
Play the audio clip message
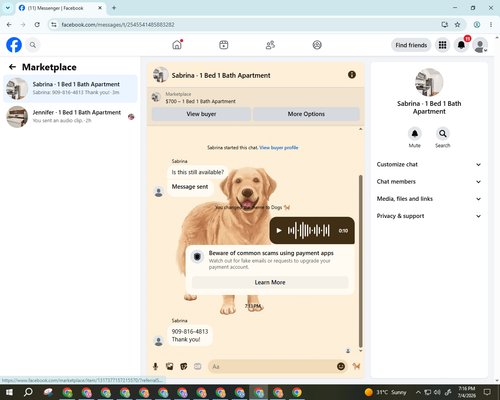279,230
